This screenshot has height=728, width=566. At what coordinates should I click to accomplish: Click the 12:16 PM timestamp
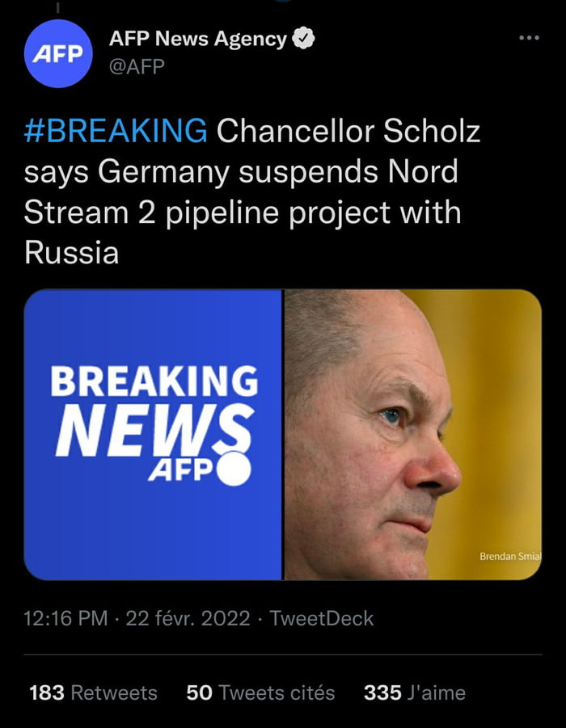click(x=65, y=619)
